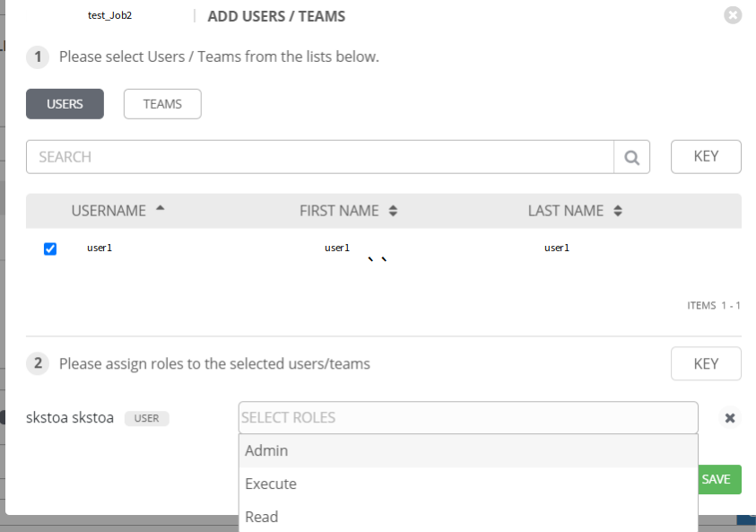Click the user1 username row entry
Viewport: 756px width, 532px height.
tap(100, 248)
